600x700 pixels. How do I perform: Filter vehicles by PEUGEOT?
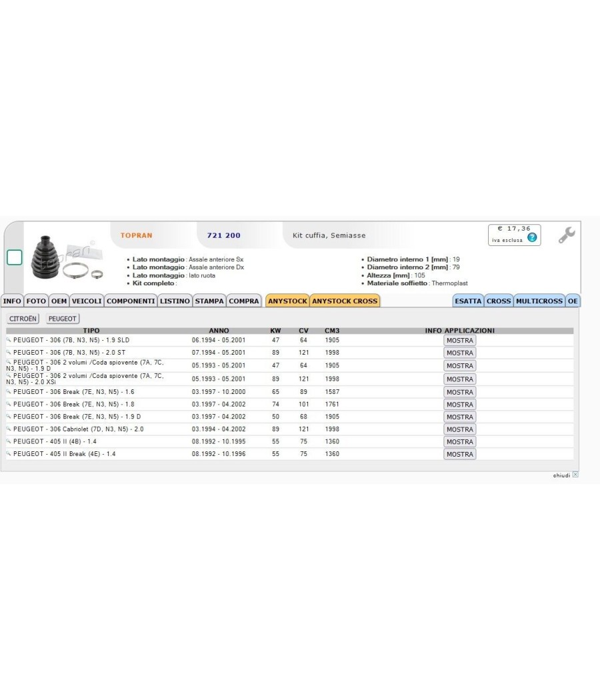(x=63, y=319)
